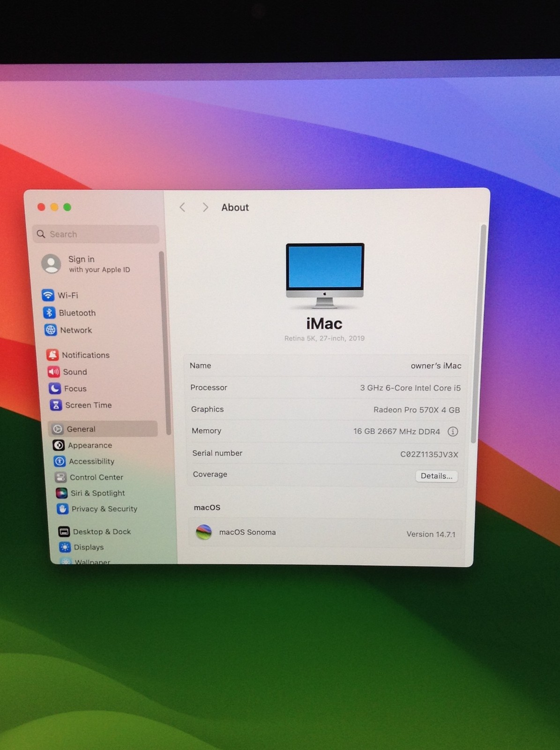Click the macOS Sonoma logo icon
The width and height of the screenshot is (560, 750).
[204, 532]
